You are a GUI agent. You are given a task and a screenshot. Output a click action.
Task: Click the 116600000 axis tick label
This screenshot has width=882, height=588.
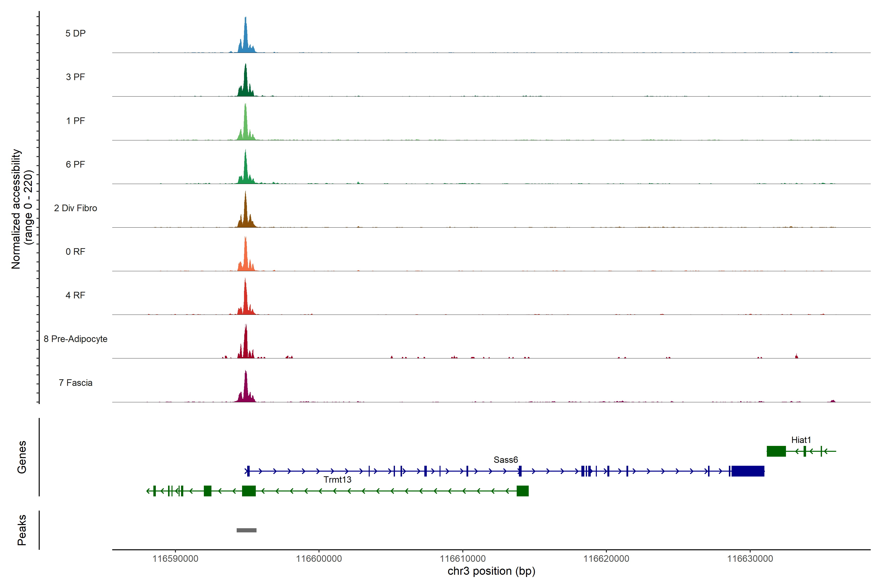(319, 558)
